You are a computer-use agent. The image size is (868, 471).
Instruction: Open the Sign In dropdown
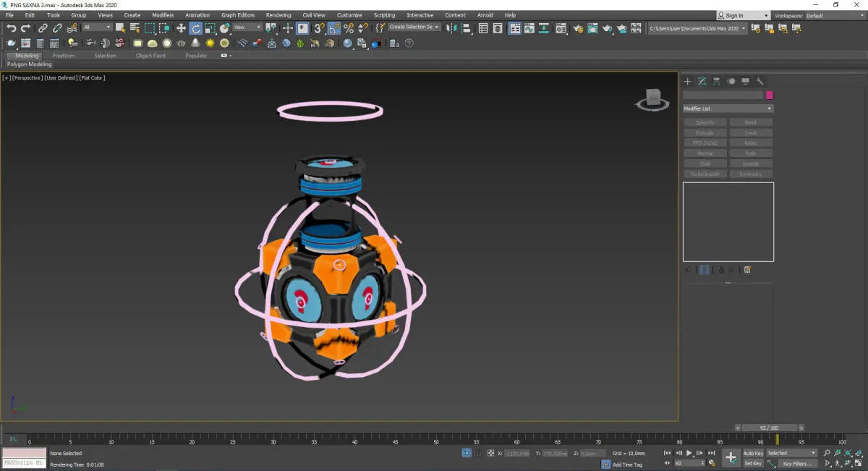[743, 15]
